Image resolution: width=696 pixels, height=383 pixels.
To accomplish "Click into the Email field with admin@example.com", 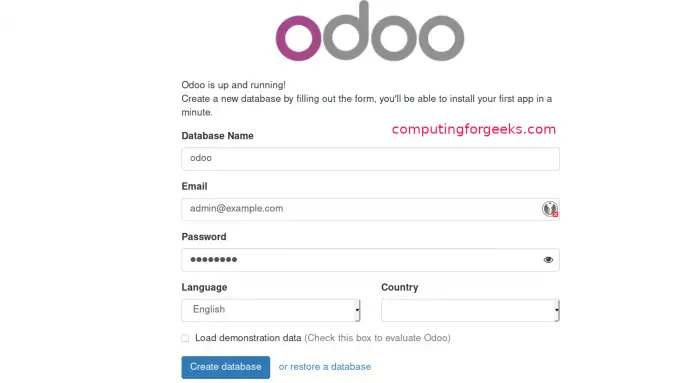I will [370, 209].
